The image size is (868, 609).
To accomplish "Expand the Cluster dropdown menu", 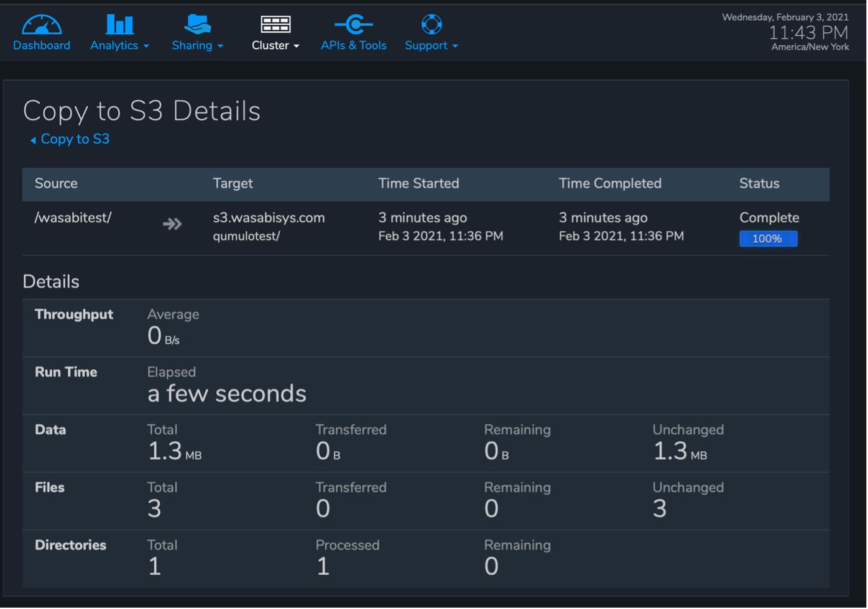I will click(x=275, y=45).
